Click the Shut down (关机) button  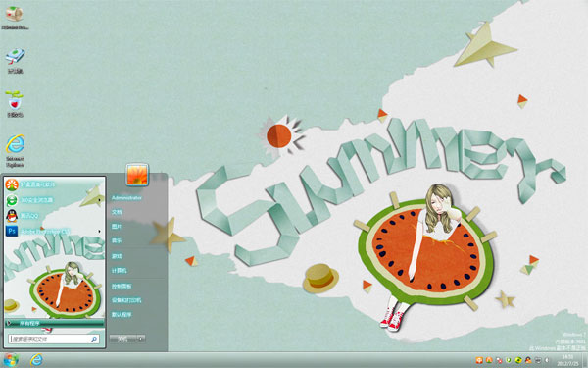[x=123, y=339]
